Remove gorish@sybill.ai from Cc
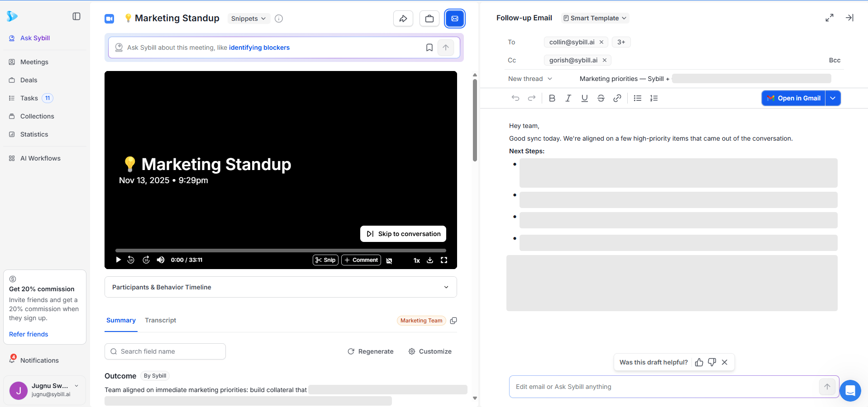The height and width of the screenshot is (407, 868). tap(605, 60)
